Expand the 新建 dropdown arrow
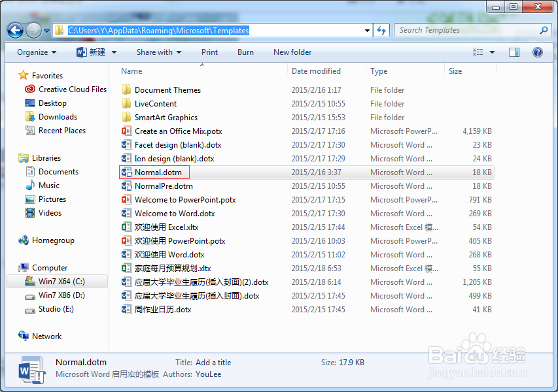The width and height of the screenshot is (558, 392). coord(113,52)
